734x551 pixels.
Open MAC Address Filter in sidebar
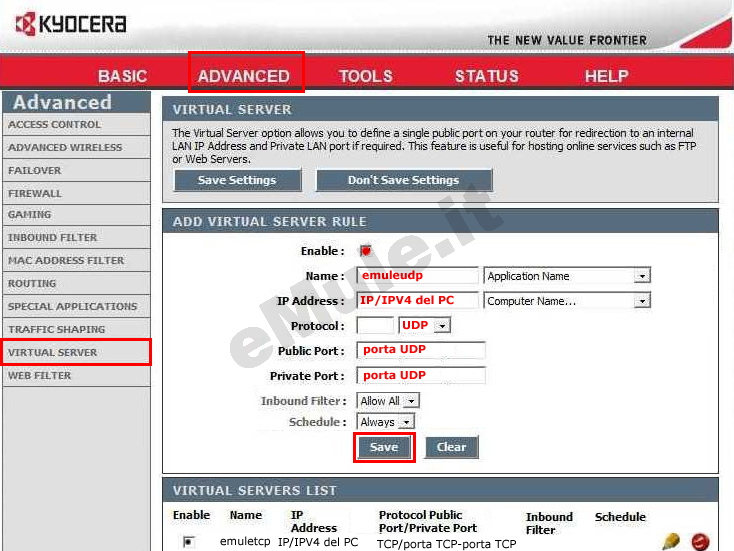(76, 260)
